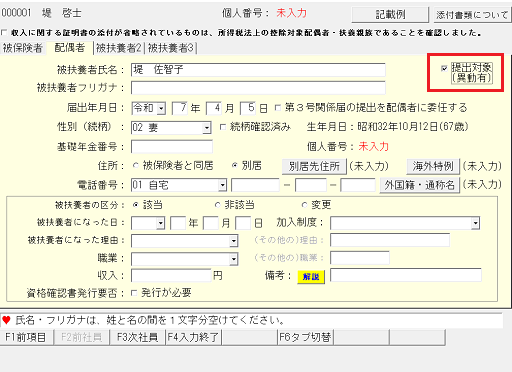Screen dimensions: 512x372
Task: Open the 被扶養者2 tab
Action: pyautogui.click(x=119, y=48)
